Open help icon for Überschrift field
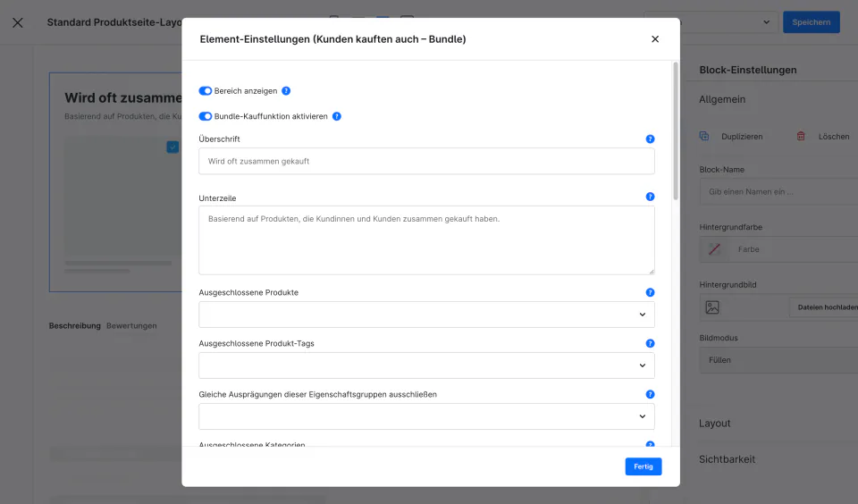Viewport: 858px width, 504px height. click(x=650, y=139)
